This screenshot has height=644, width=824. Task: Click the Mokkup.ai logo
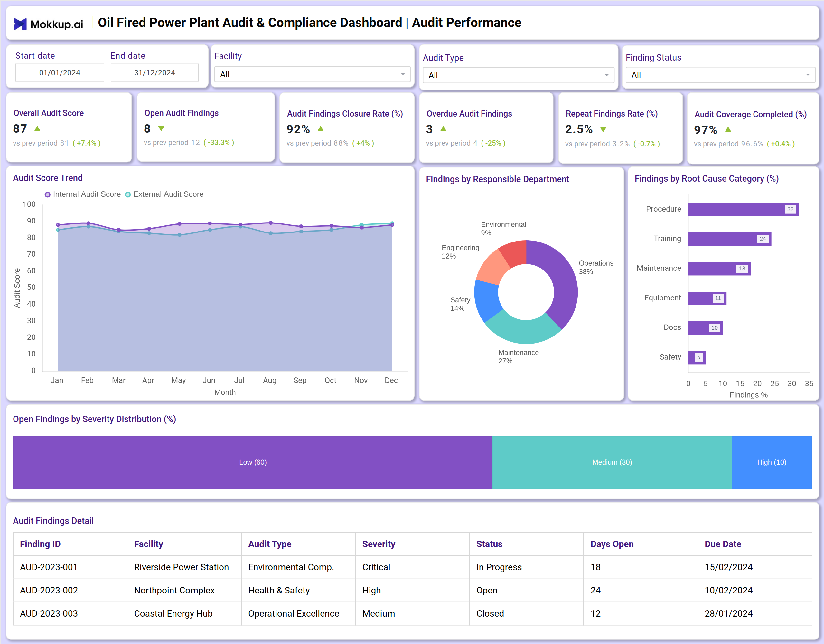(48, 24)
